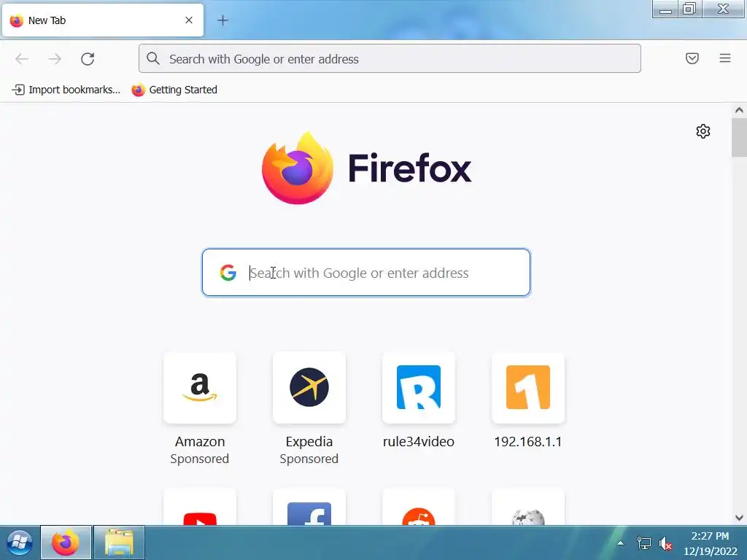747x560 pixels.
Task: Open Import bookmarks from bookmarks toolbar
Action: (66, 90)
